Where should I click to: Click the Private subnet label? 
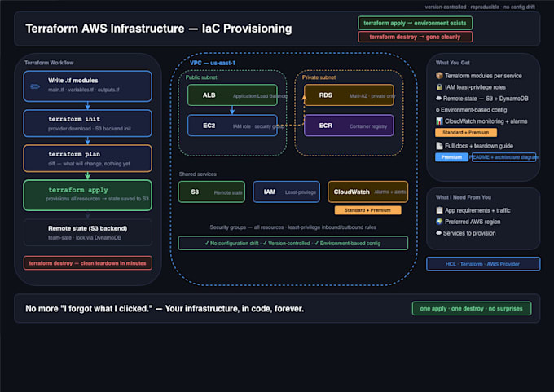[x=319, y=77]
